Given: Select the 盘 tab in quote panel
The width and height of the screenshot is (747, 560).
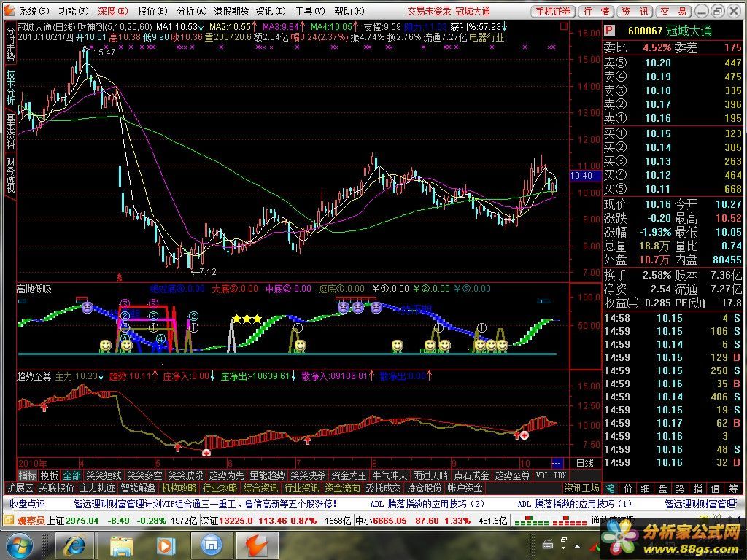Looking at the screenshot, I should point(662,488).
